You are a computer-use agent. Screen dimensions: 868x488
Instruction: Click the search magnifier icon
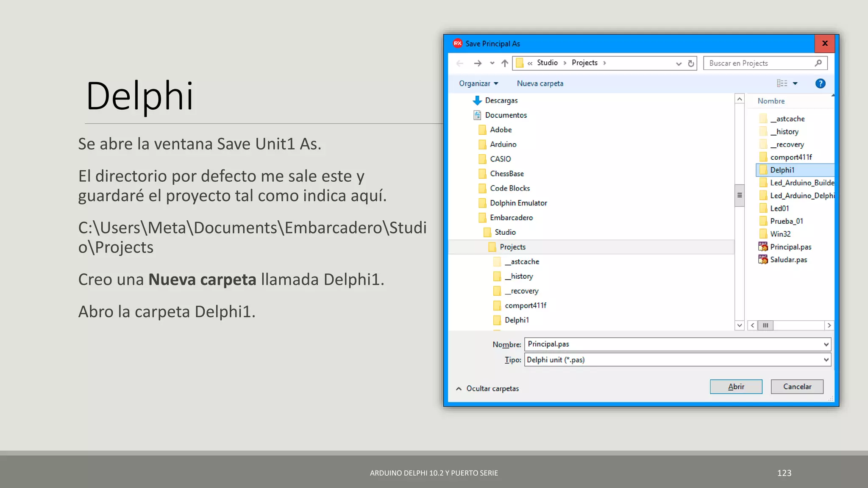click(x=818, y=63)
